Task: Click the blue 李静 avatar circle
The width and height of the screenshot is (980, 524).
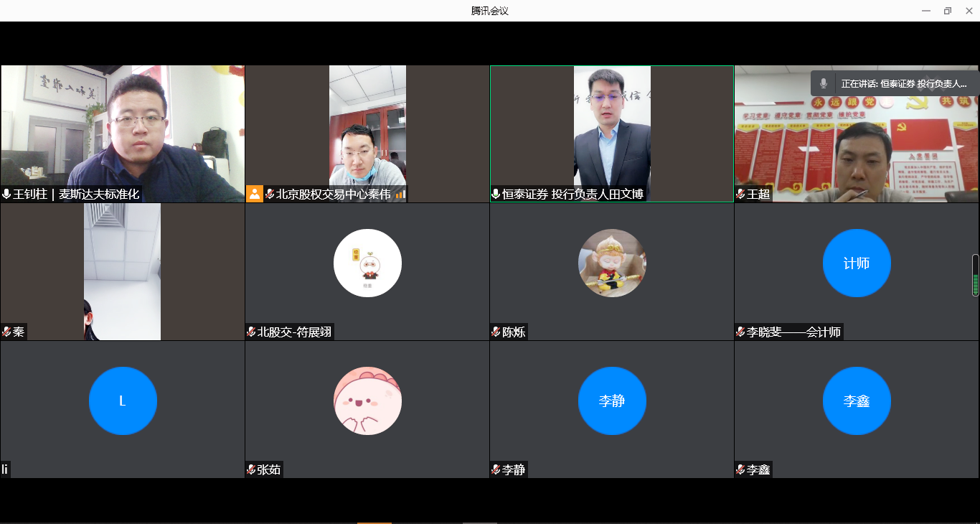Action: click(612, 401)
